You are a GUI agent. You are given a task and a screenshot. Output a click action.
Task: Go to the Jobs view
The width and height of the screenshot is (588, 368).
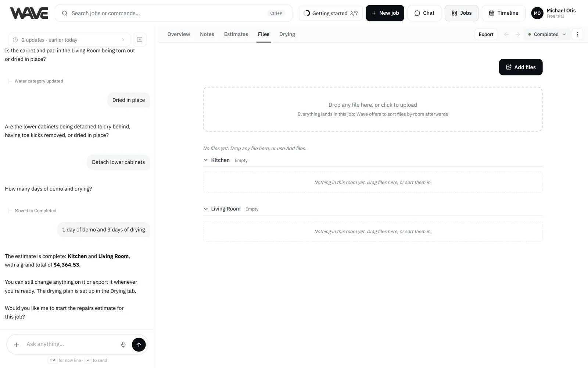462,13
